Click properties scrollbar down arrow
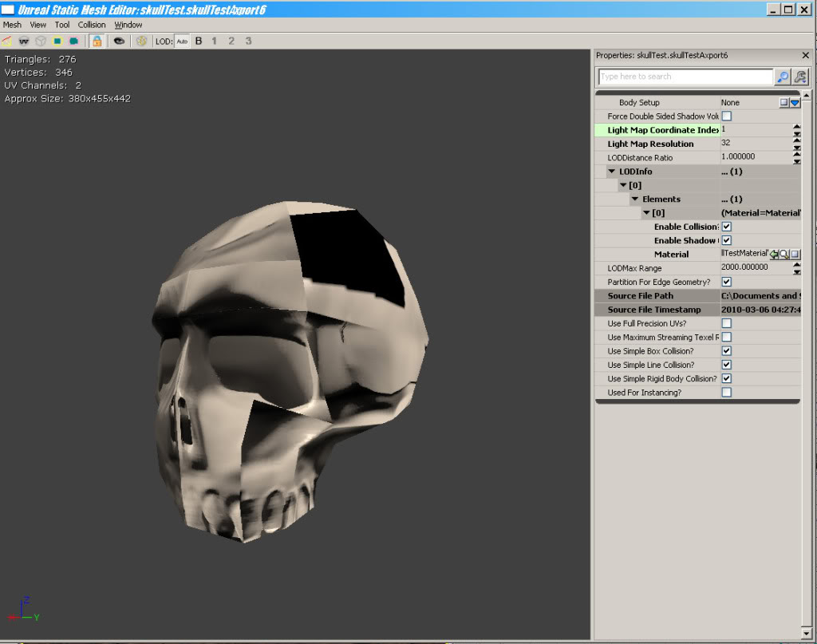817x644 pixels. pos(807,634)
